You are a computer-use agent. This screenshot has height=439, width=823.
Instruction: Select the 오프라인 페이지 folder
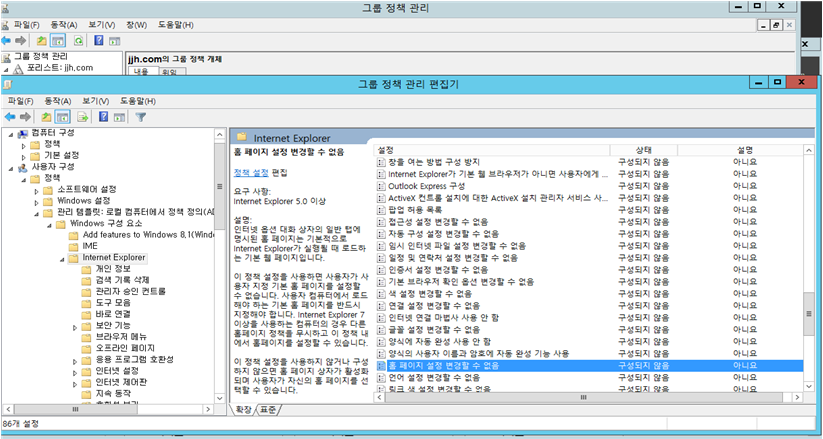pos(124,348)
